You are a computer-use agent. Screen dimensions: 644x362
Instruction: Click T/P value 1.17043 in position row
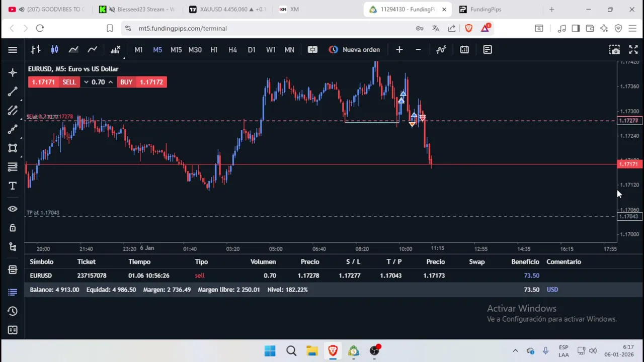tap(390, 276)
